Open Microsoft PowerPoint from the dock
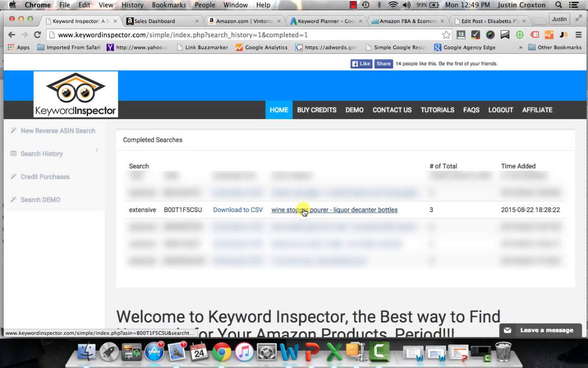Viewport: 588px width, 368px height. click(x=312, y=352)
